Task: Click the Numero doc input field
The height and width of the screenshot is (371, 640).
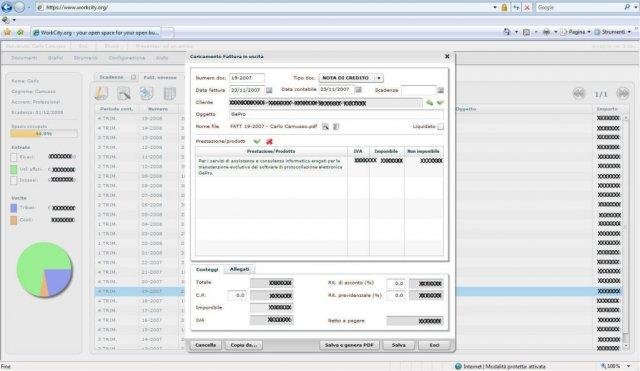Action: pyautogui.click(x=247, y=78)
